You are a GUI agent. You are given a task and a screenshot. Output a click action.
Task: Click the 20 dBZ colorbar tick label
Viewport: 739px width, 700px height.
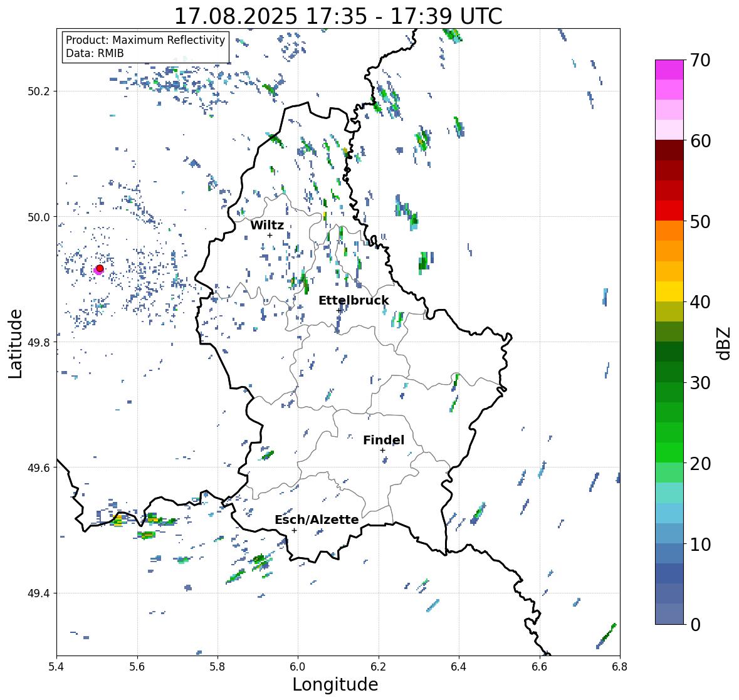pos(700,464)
